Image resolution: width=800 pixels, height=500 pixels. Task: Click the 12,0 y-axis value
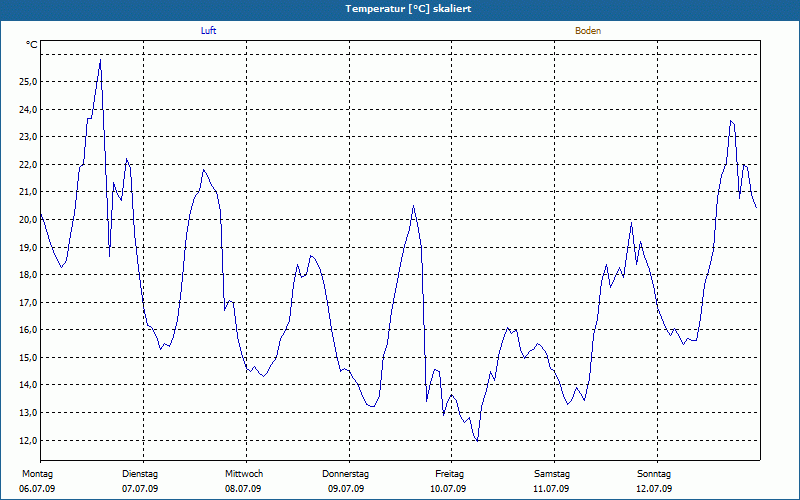tap(27, 440)
